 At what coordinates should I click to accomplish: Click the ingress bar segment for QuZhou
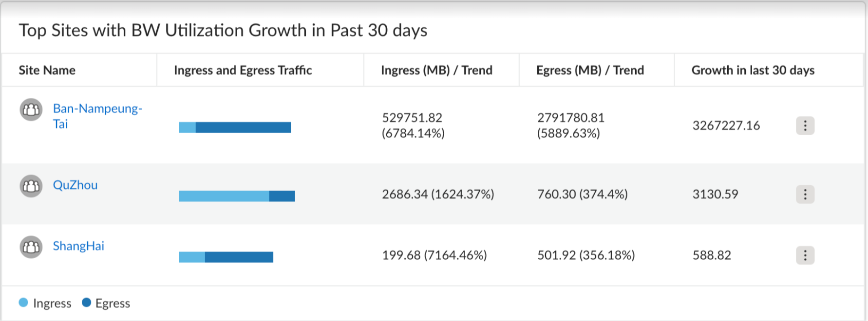click(224, 196)
